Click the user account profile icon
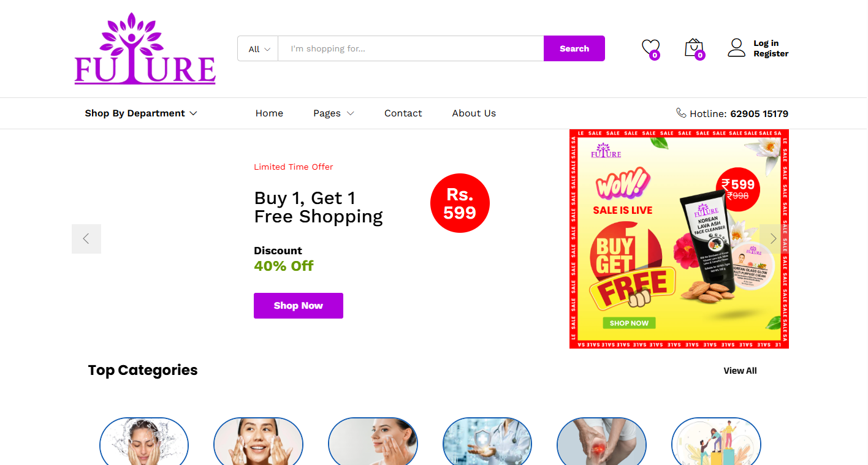The height and width of the screenshot is (465, 868). pos(736,48)
